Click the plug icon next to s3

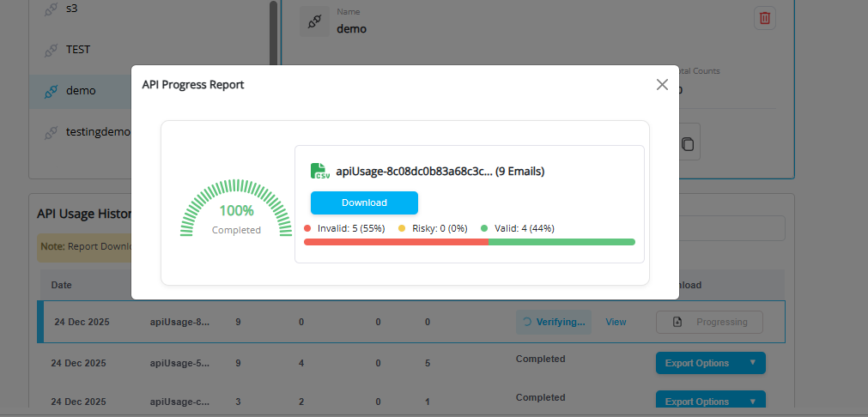51,10
